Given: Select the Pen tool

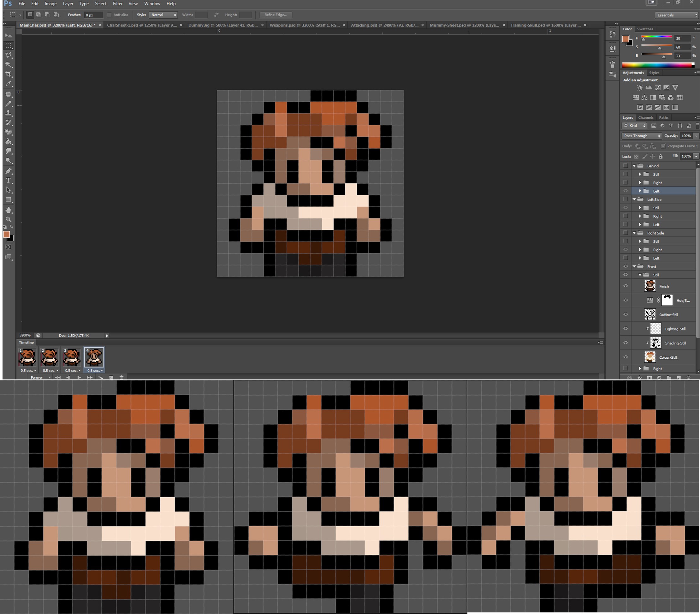Looking at the screenshot, I should [9, 171].
